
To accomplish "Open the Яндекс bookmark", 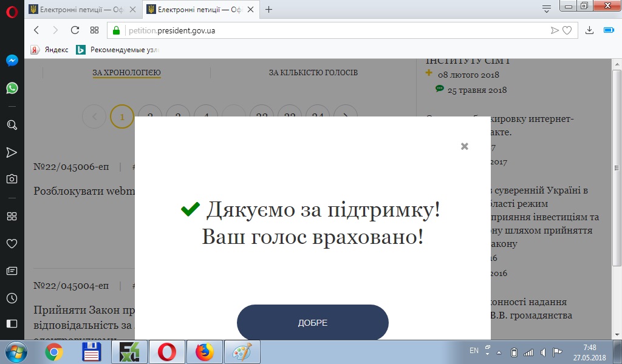I will [x=50, y=50].
